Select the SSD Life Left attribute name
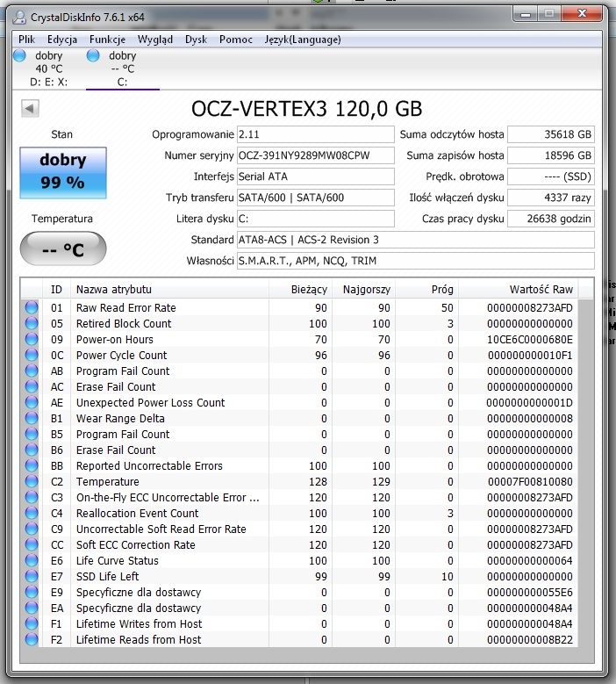Image resolution: width=616 pixels, height=684 pixels. [x=107, y=576]
